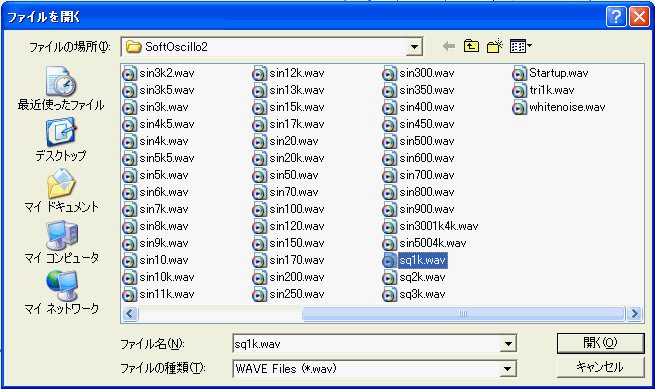Close the file open dialog

[639, 17]
